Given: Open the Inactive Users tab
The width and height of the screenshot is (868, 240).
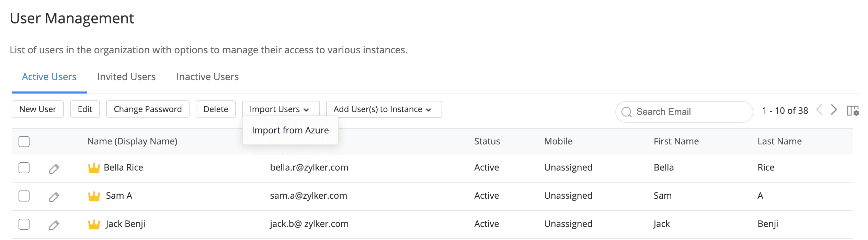Looking at the screenshot, I should click(207, 77).
